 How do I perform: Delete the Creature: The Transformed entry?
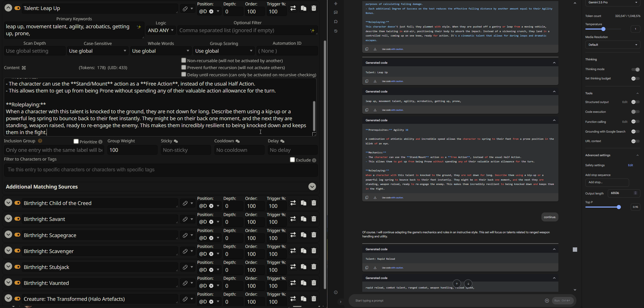pyautogui.click(x=314, y=299)
